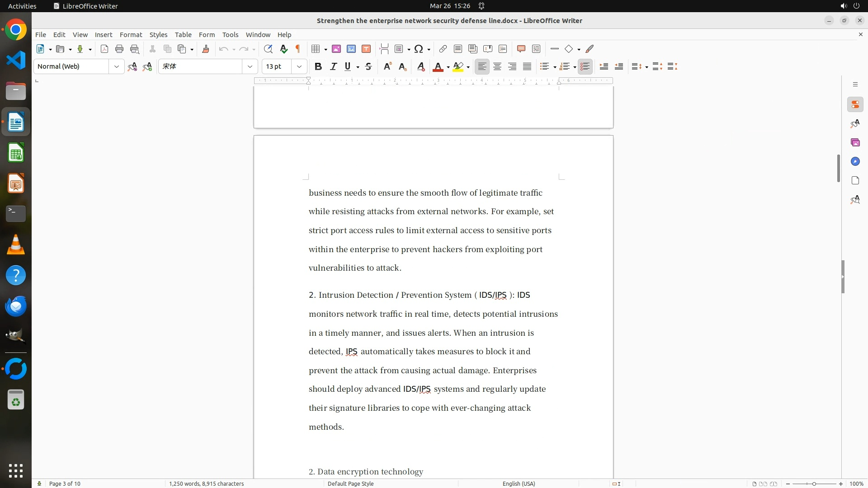
Task: Expand the font name dropdown
Action: [250, 66]
